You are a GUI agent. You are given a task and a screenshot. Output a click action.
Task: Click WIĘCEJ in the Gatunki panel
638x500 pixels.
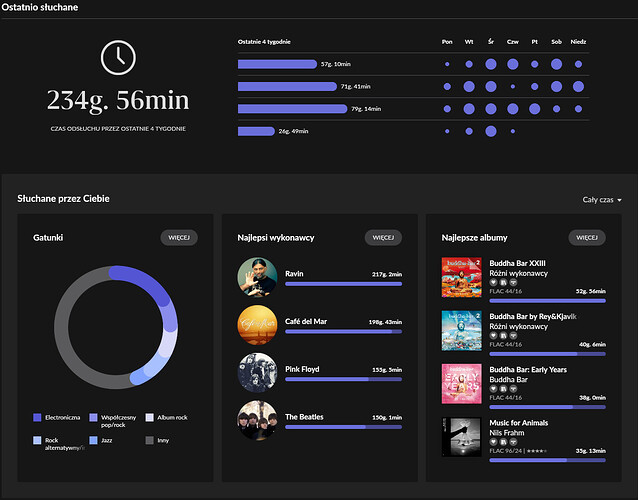coord(179,238)
